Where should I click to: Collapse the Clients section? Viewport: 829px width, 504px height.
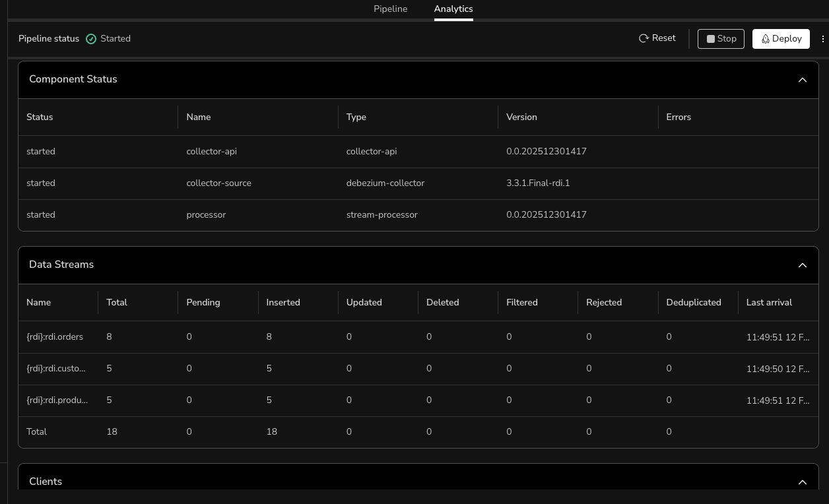[x=802, y=482]
